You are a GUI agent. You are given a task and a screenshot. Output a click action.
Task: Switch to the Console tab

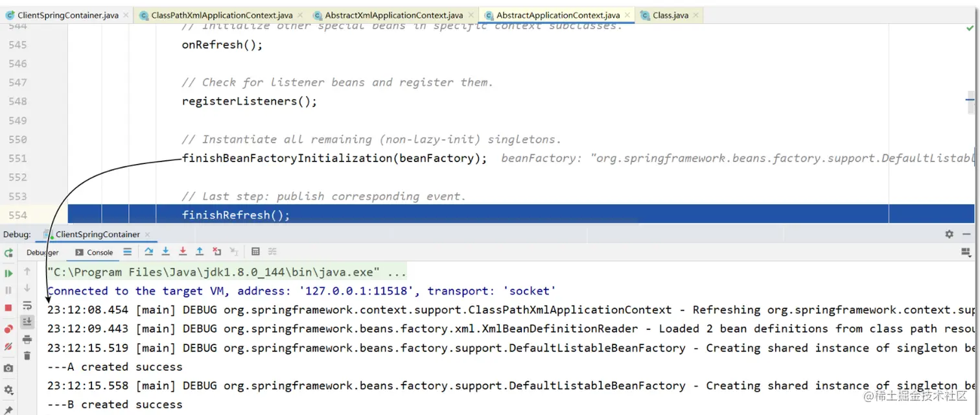(94, 252)
